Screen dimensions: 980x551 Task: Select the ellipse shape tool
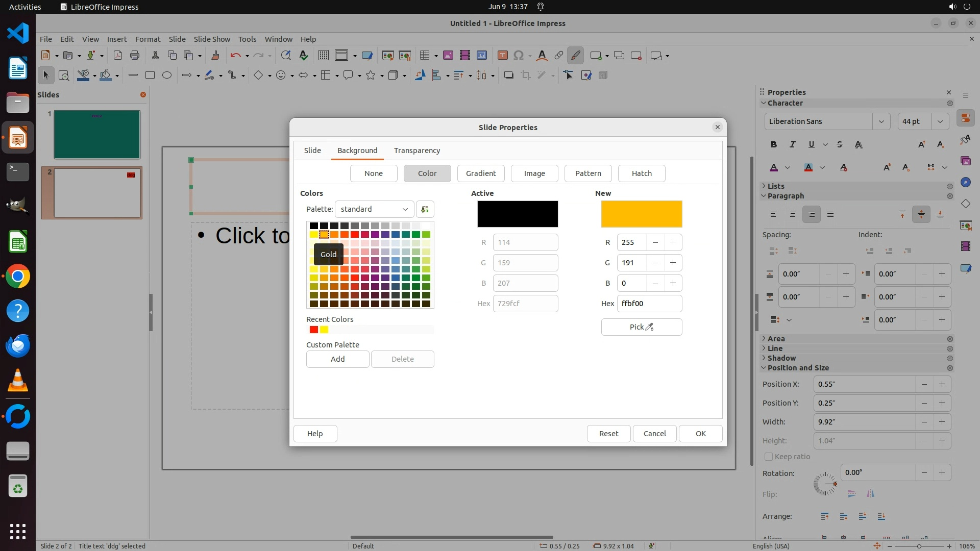pos(166,75)
